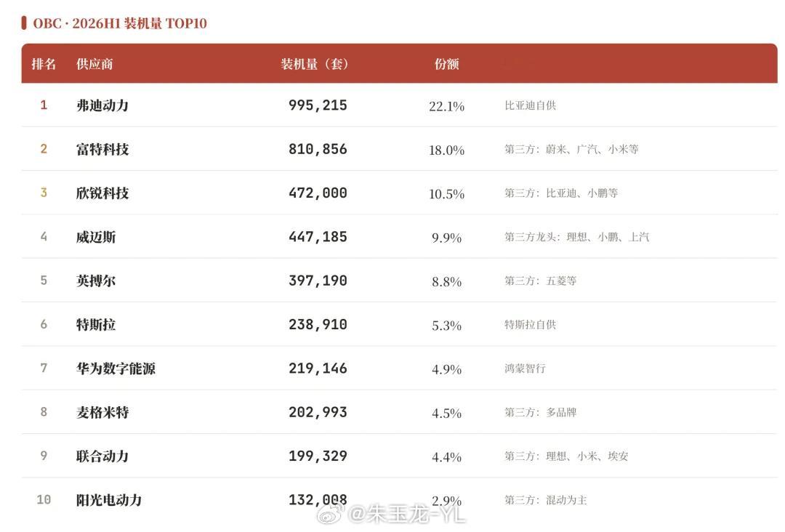The width and height of the screenshot is (785, 532).
Task: Click the @朱玉龙-YL watermark text
Action: coord(407,515)
